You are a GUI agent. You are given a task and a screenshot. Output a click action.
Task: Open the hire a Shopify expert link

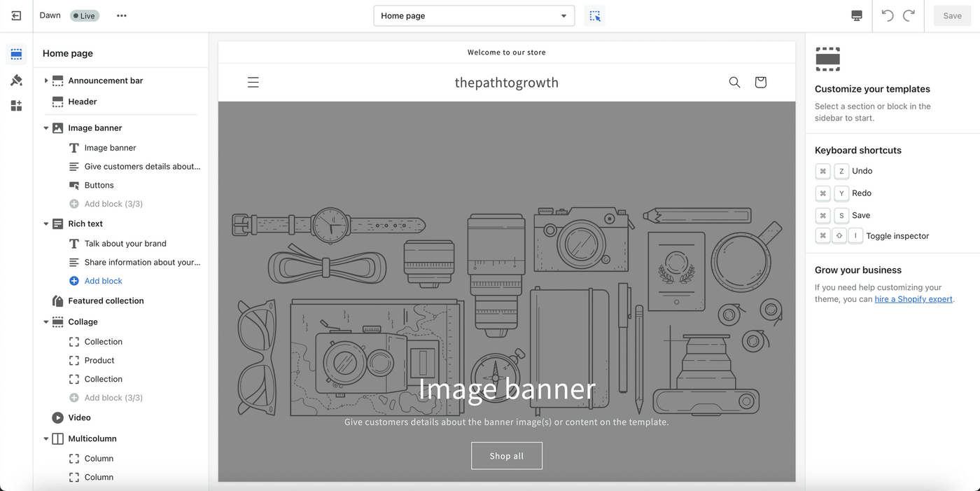click(913, 299)
